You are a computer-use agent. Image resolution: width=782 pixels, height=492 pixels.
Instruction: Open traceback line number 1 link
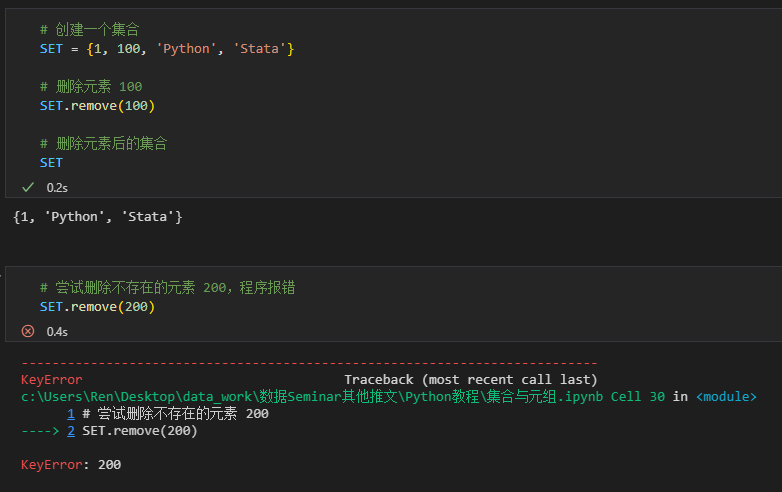[x=71, y=414]
